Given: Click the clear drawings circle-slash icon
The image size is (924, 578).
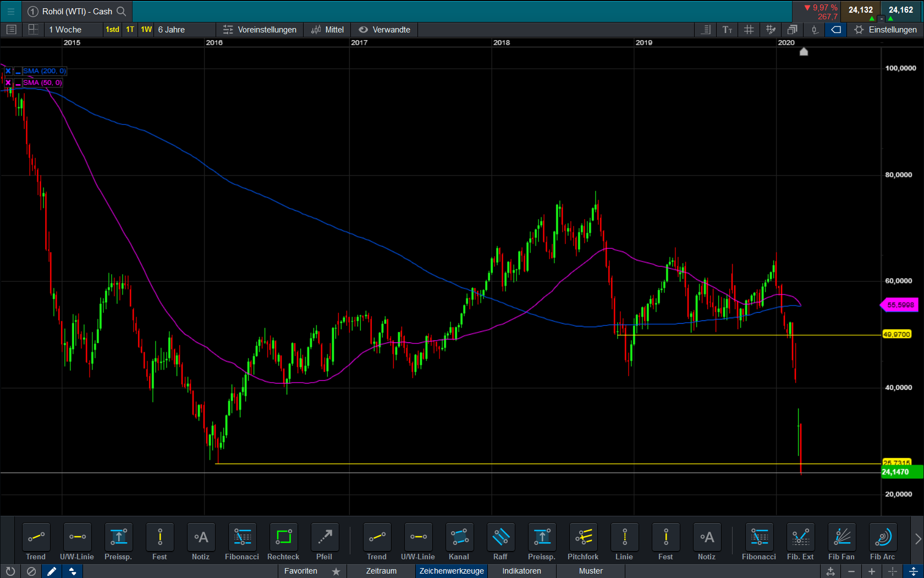Looking at the screenshot, I should tap(31, 571).
